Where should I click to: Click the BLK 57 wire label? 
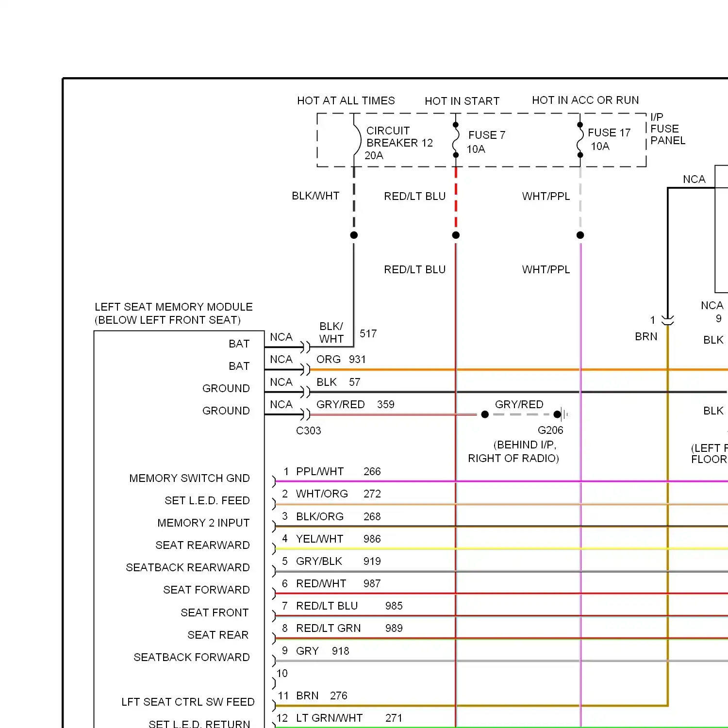tap(338, 382)
